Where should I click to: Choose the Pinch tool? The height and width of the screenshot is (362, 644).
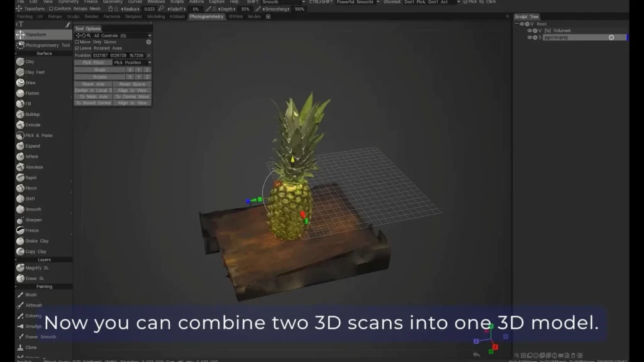point(30,188)
